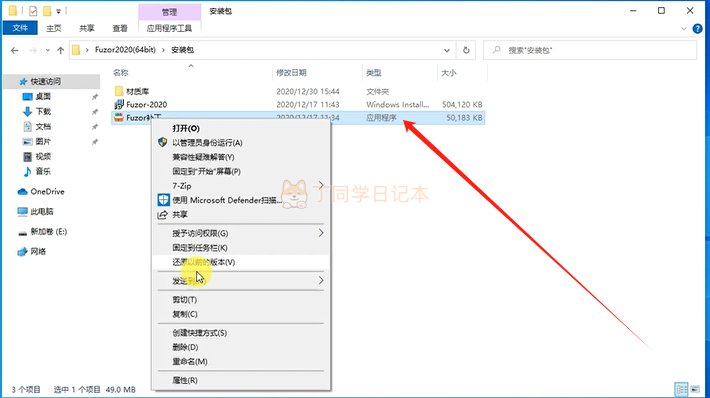This screenshot has height=398, width=710.
Task: Click the 504,120 KB size cell
Action: (462, 105)
